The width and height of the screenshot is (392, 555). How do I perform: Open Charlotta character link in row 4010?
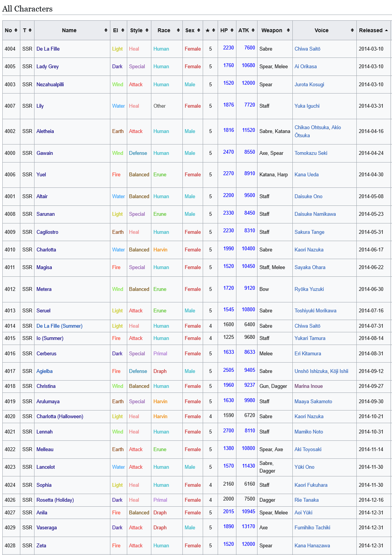(x=46, y=250)
